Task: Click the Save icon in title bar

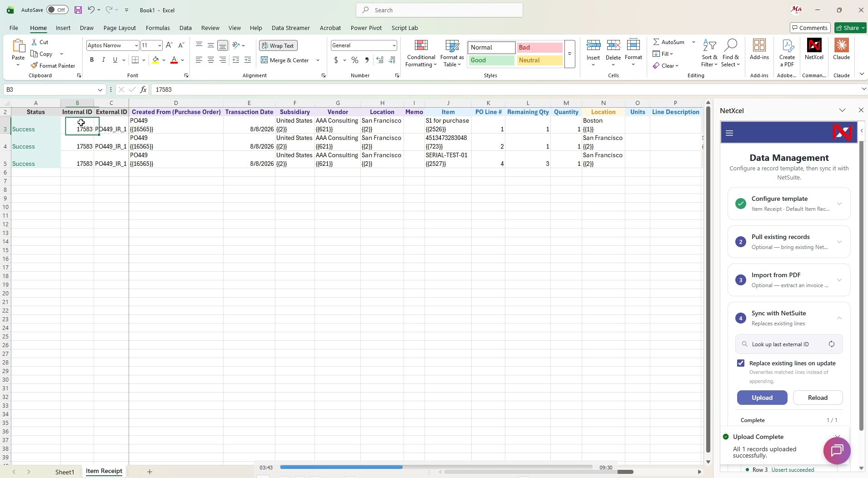Action: (78, 10)
